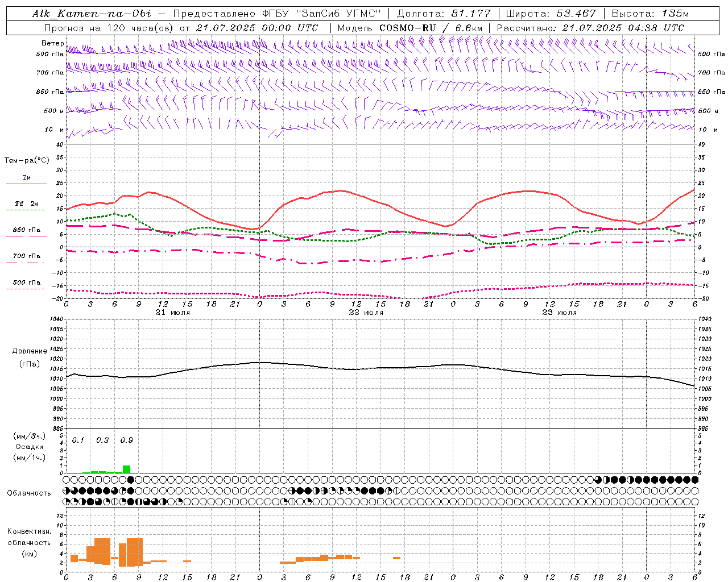Click the Осадки precipitation panel label

click(30, 447)
